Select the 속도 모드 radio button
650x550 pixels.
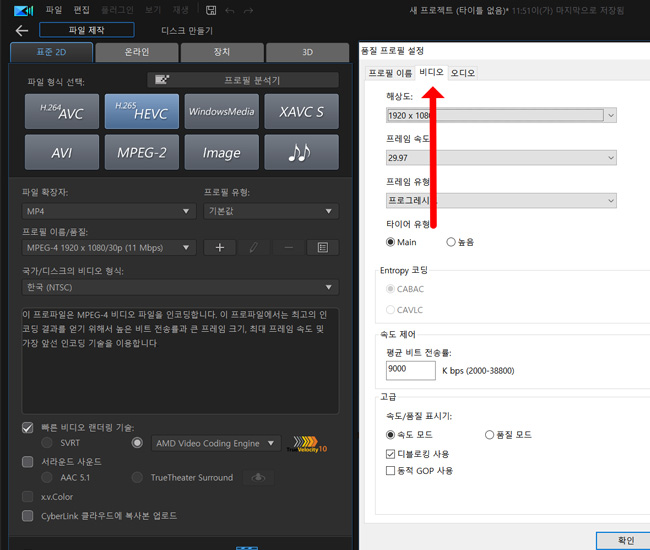390,434
